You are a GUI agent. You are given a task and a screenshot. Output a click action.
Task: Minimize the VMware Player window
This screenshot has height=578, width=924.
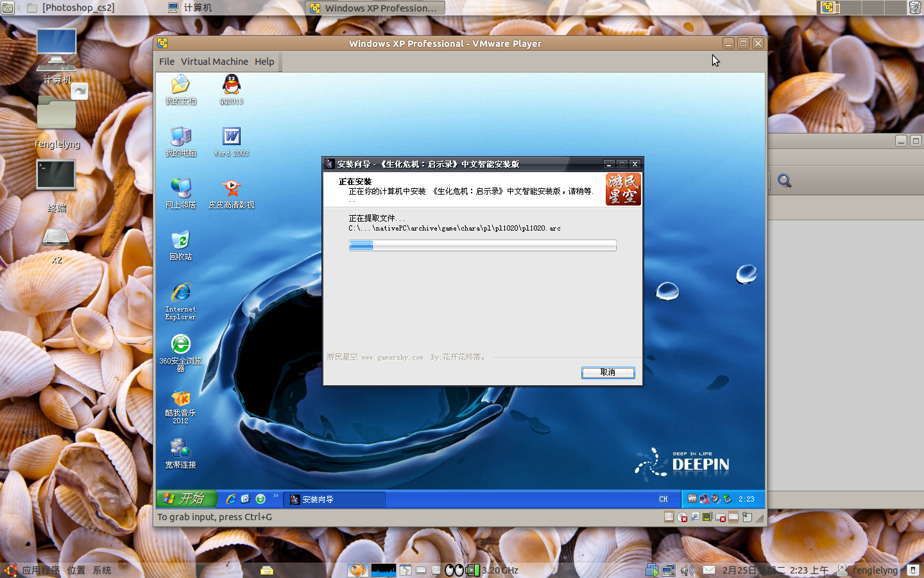pyautogui.click(x=728, y=44)
